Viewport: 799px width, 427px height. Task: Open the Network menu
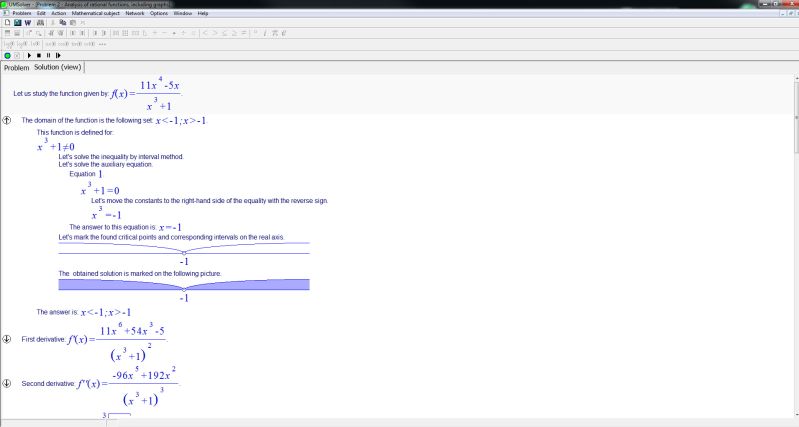click(x=135, y=13)
